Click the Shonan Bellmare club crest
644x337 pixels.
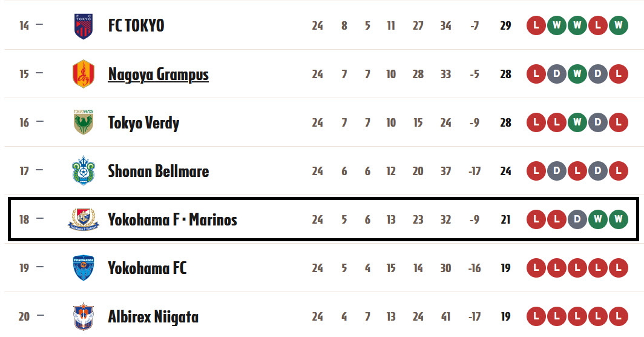tap(84, 171)
